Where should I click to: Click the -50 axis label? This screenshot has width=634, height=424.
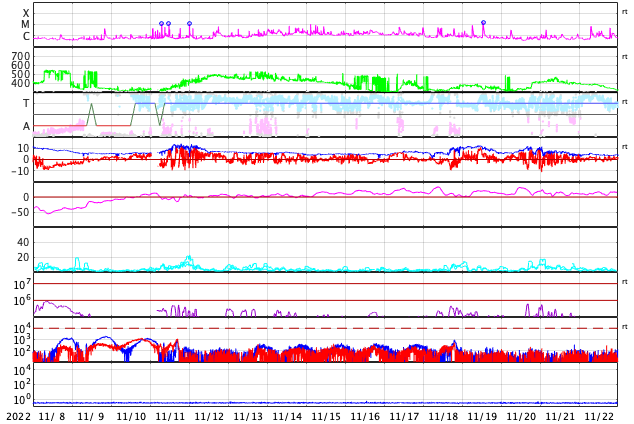(21, 212)
